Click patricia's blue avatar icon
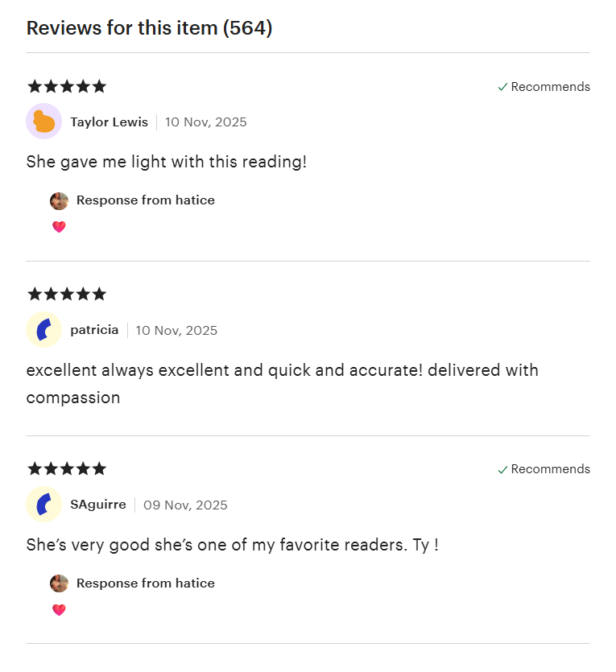 point(43,330)
